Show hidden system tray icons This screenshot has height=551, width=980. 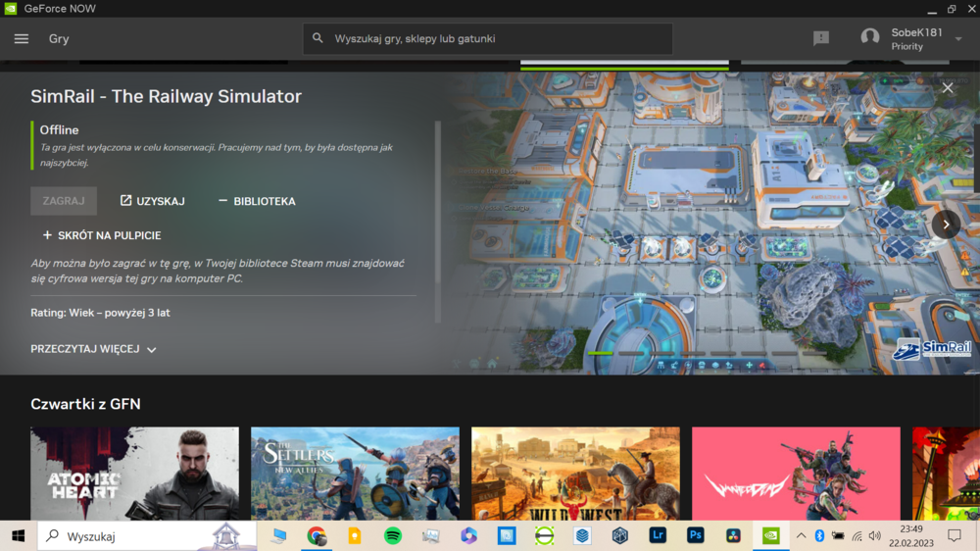point(801,536)
